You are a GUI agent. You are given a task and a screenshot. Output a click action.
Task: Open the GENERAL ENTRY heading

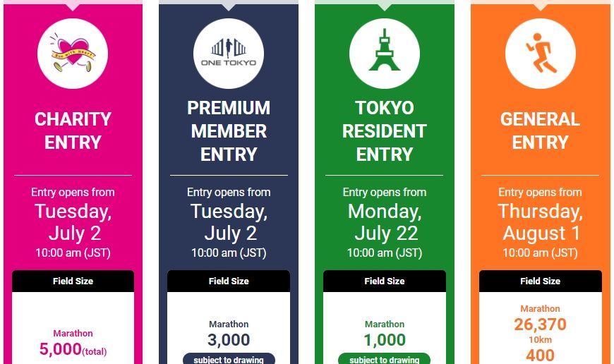click(541, 131)
